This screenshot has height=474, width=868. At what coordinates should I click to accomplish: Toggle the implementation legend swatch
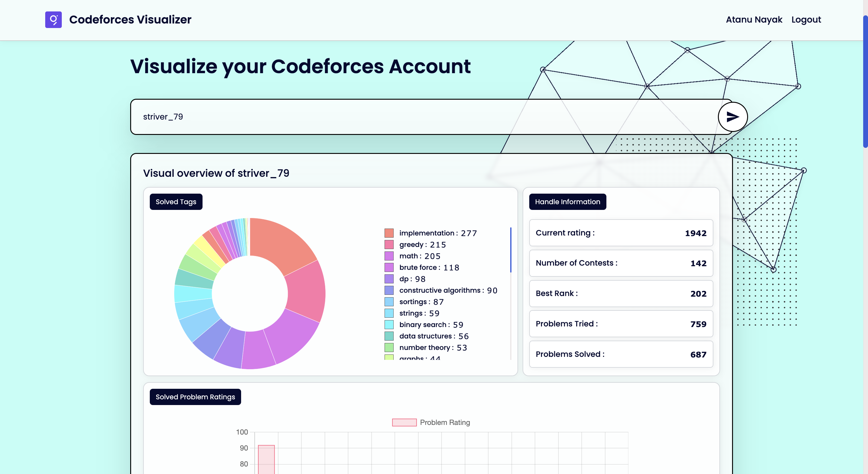coord(389,233)
